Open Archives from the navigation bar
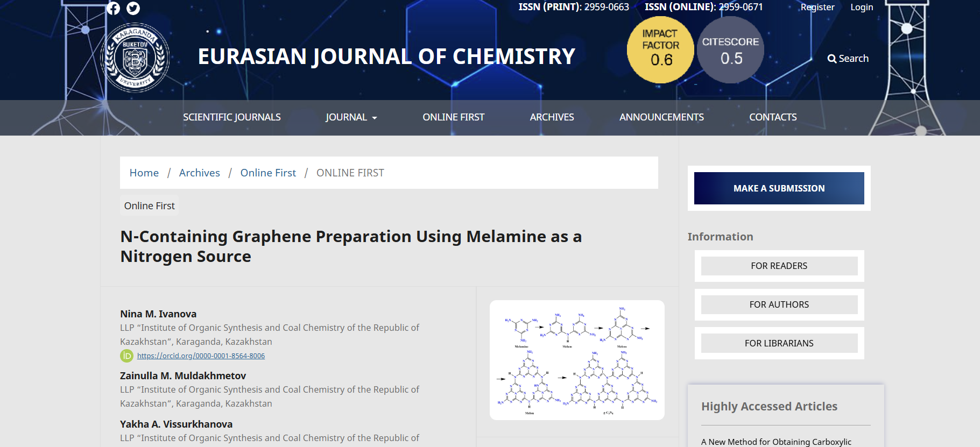The height and width of the screenshot is (447, 980). pyautogui.click(x=552, y=117)
